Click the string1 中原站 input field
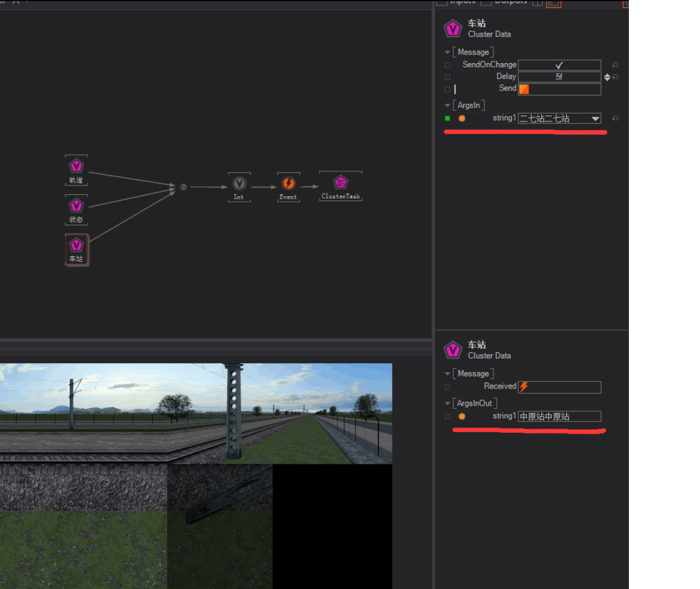The width and height of the screenshot is (700, 589). click(559, 417)
